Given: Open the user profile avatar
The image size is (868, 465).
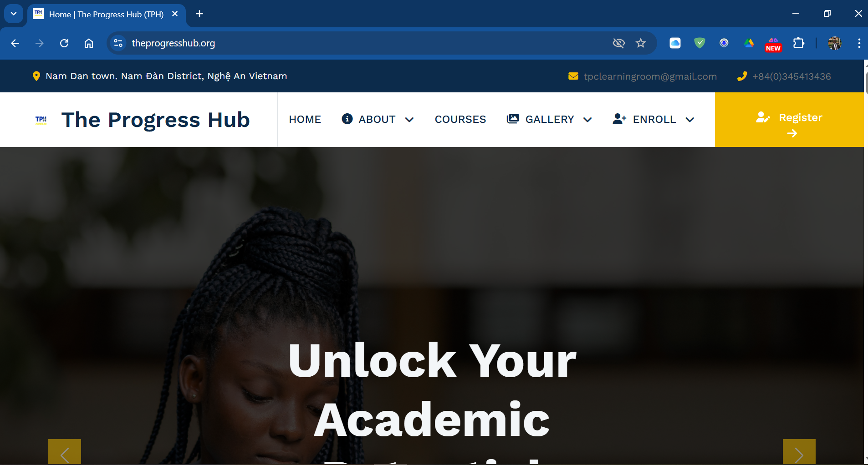Looking at the screenshot, I should (834, 43).
